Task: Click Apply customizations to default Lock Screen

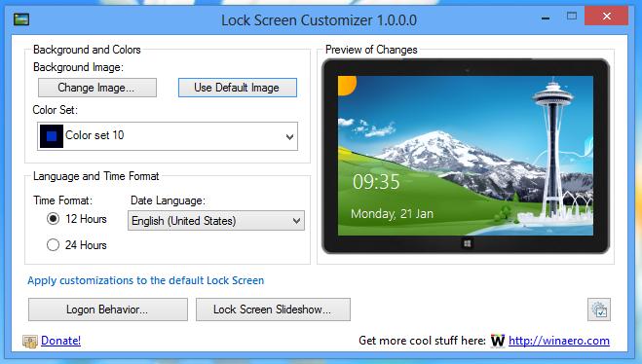Action: pos(146,280)
